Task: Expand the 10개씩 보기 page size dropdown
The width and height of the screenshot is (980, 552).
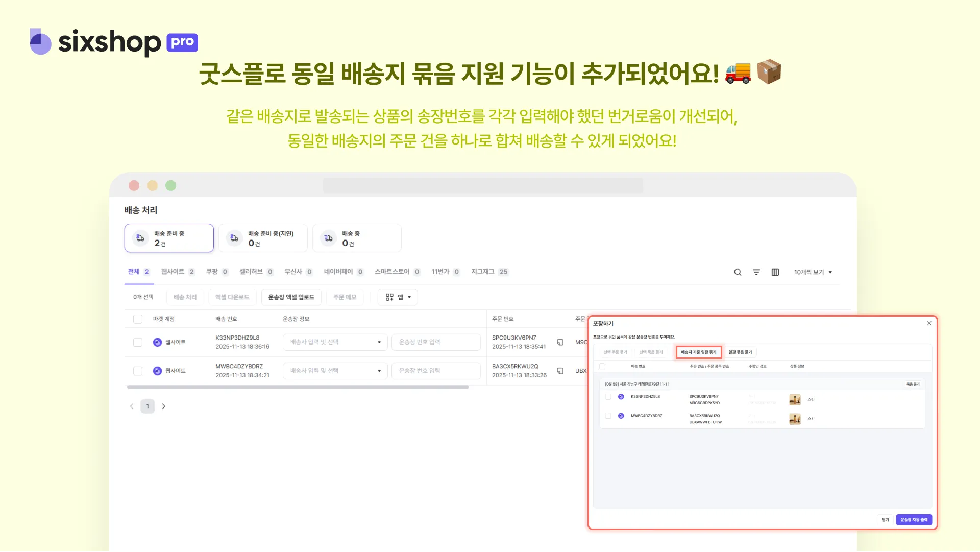Action: pos(813,272)
